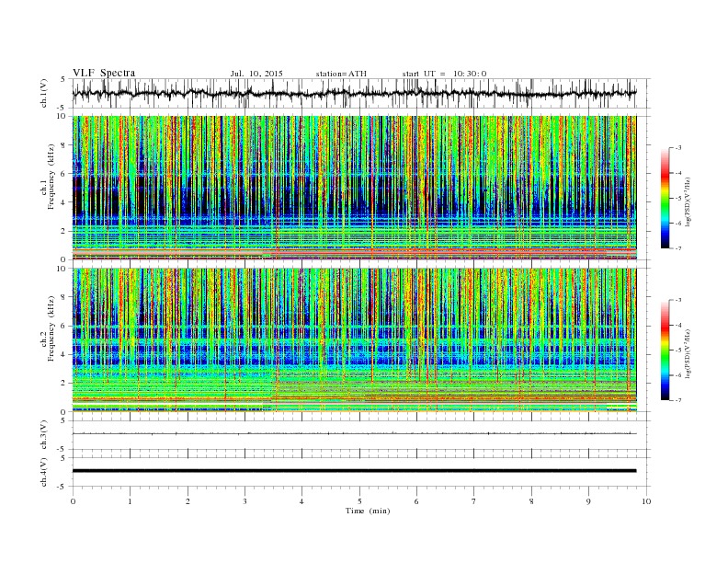The image size is (728, 563).
Task: Click the "station=ATH" header text
Action: pyautogui.click(x=341, y=74)
